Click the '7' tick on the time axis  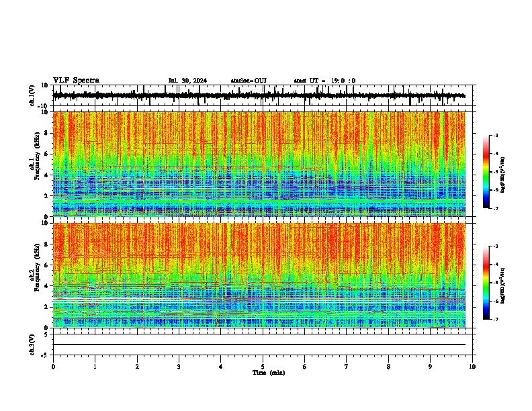click(x=347, y=367)
